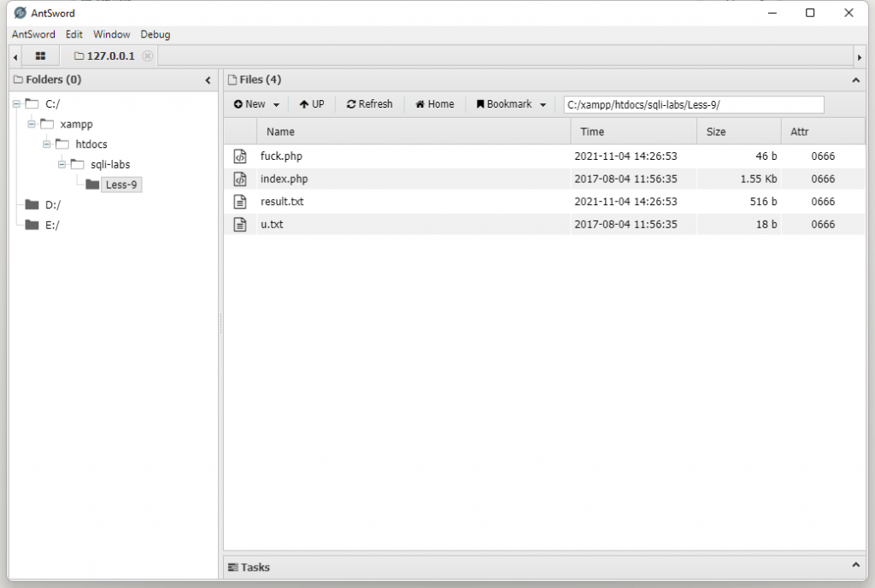
Task: Collapse the Folders panel with arrow
Action: tap(208, 80)
